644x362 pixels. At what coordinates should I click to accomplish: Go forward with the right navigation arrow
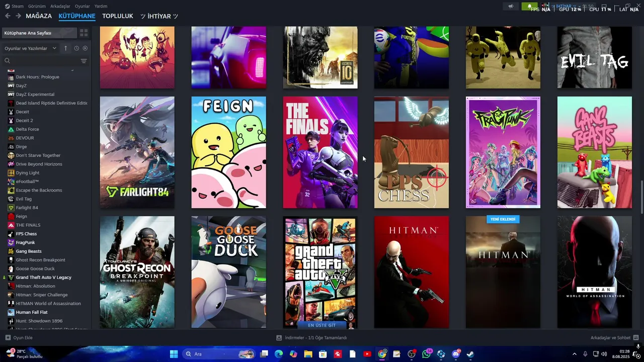point(18,16)
